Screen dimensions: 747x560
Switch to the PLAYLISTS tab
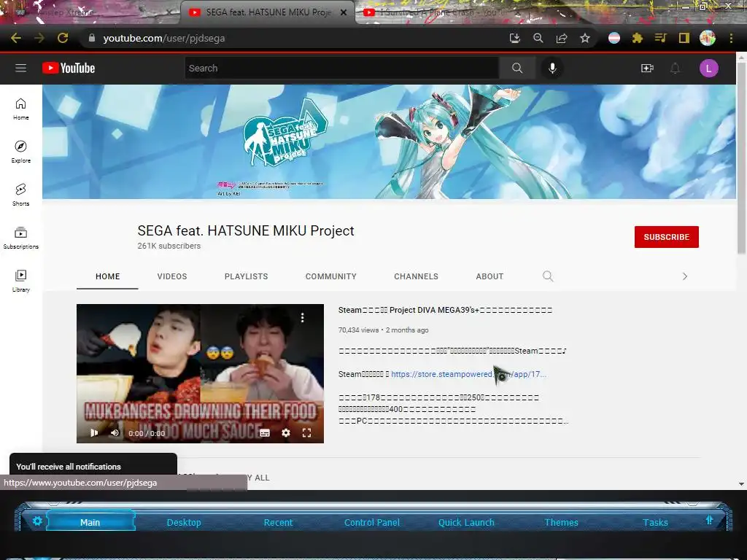247,276
